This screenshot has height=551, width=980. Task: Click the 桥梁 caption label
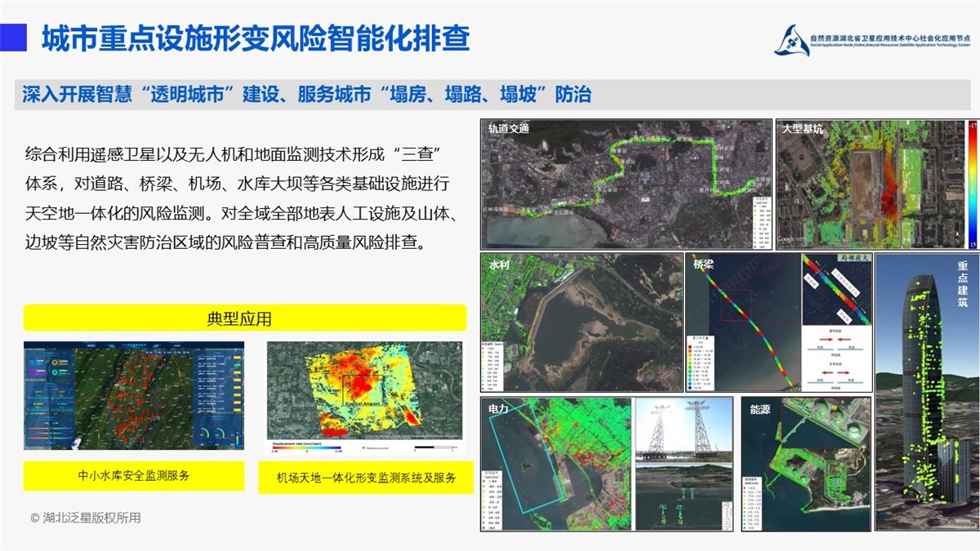click(703, 265)
